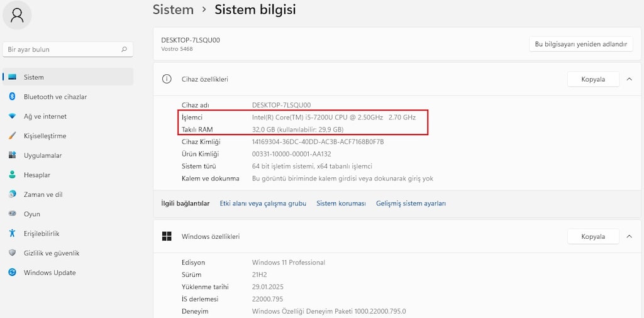Open Zaman ve dil settings
The image size is (644, 318).
[x=68, y=194]
